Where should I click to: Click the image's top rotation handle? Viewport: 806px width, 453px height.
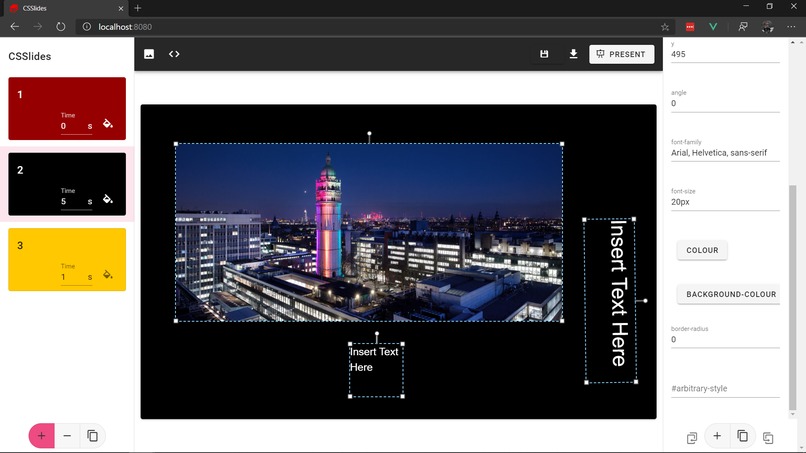tap(369, 134)
